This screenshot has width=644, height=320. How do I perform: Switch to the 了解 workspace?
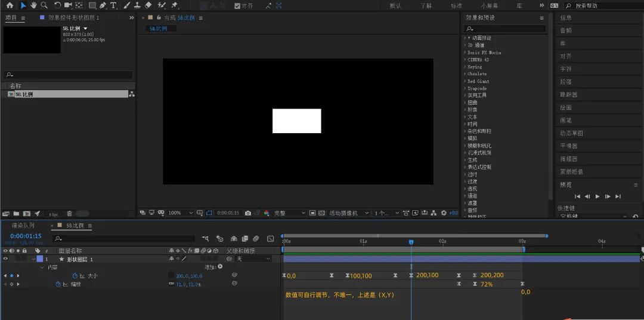coord(426,6)
